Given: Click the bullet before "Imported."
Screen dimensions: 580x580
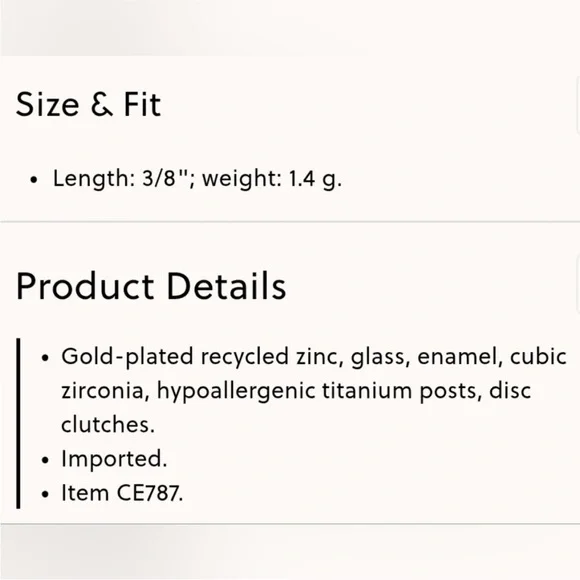Looking at the screenshot, I should pyautogui.click(x=45, y=460).
